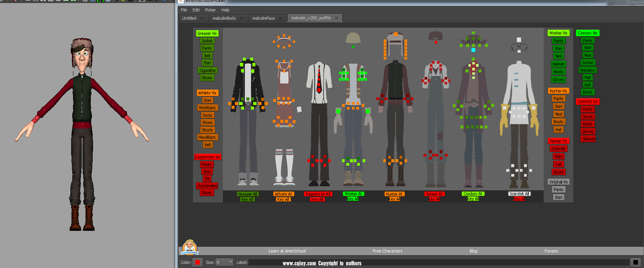Toggle Worker Vis outfit visibility

pos(558,33)
